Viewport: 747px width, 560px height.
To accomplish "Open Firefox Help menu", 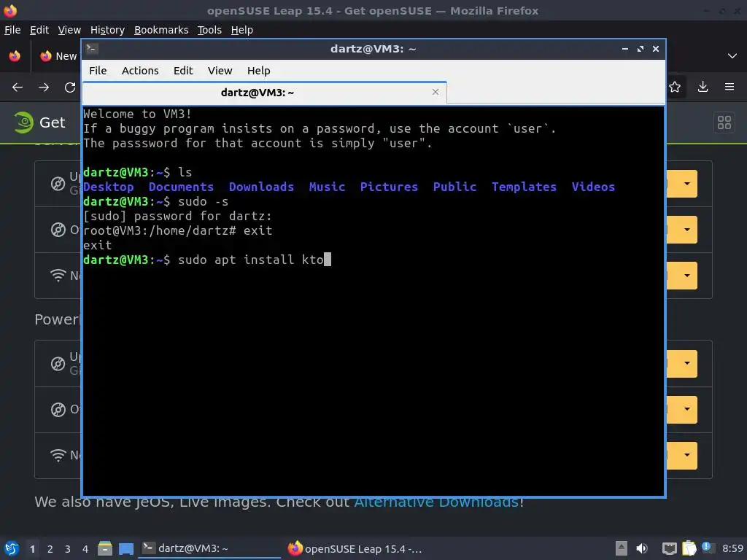I will point(242,30).
